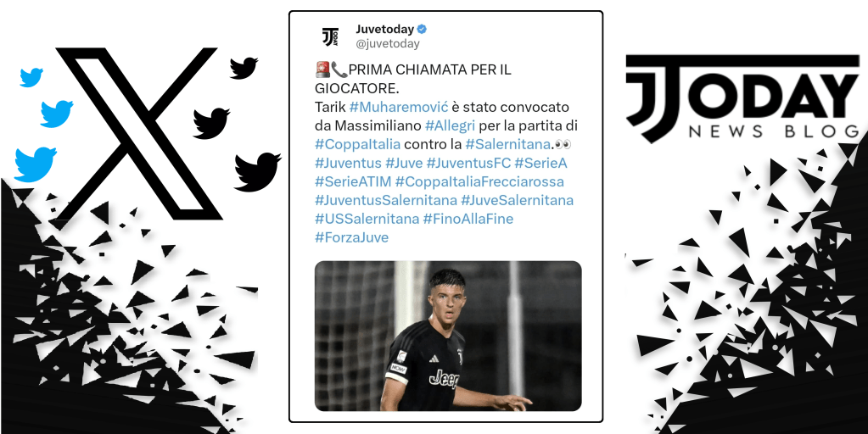Viewport: 868px width, 434px height.
Task: Follow the #FinoAllaFine hashtag
Action: tap(468, 219)
